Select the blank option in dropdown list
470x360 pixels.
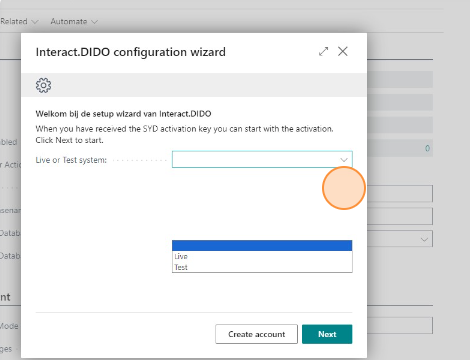[x=262, y=245]
